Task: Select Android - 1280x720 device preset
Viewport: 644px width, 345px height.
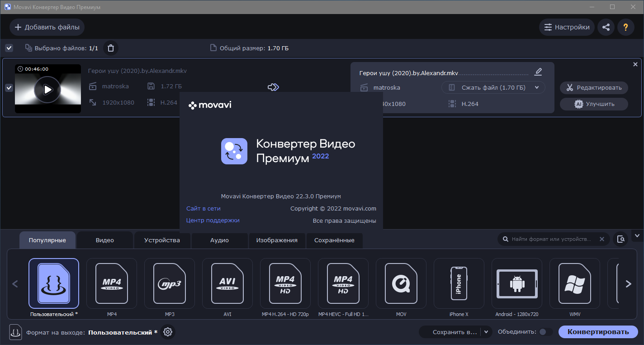Action: coord(517,283)
